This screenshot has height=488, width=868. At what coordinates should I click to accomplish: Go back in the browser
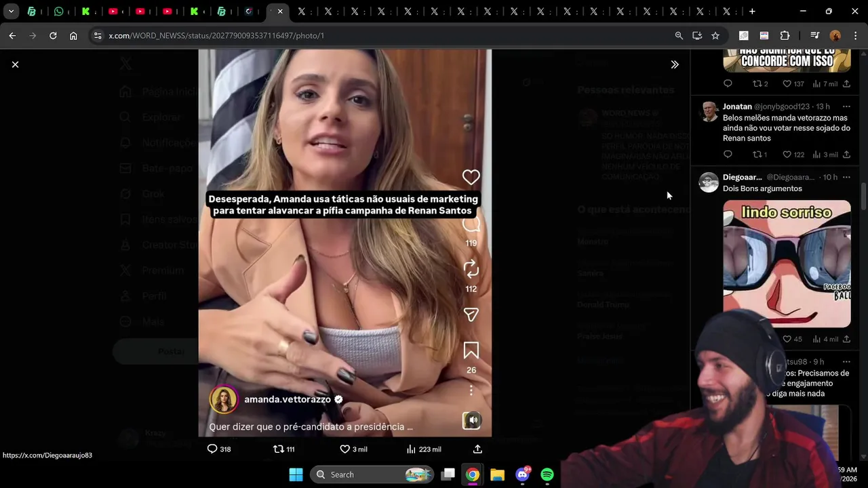tap(12, 35)
